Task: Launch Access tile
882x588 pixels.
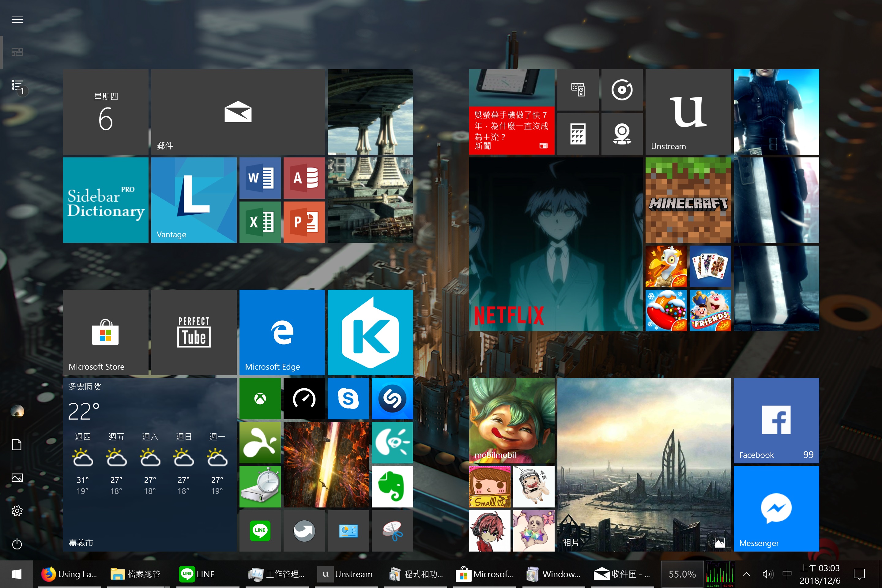Action: click(x=304, y=178)
